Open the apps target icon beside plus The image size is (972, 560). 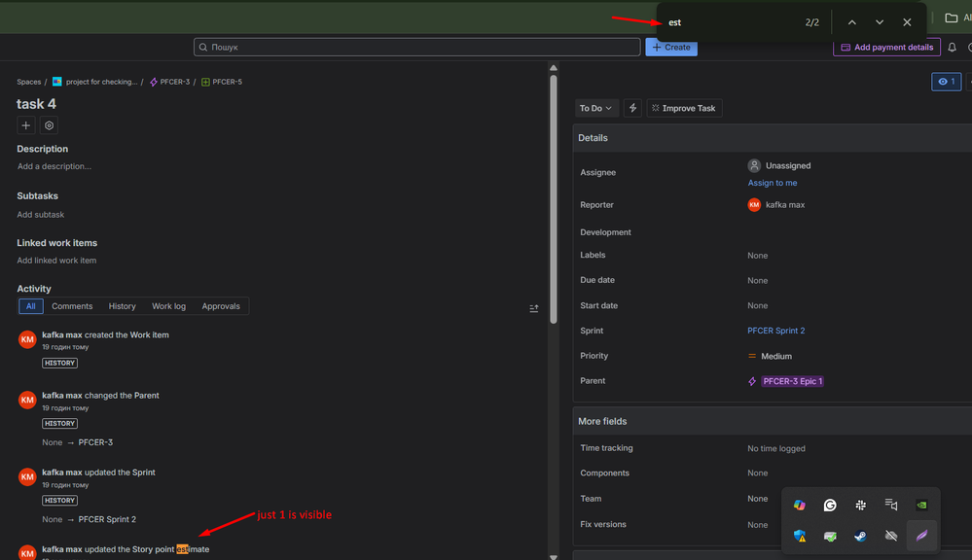(x=49, y=125)
